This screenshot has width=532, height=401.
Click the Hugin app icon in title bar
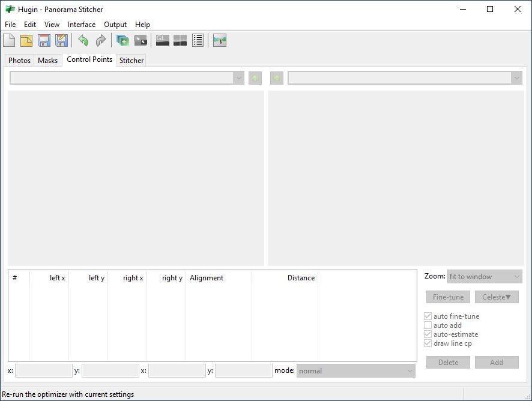click(x=10, y=9)
